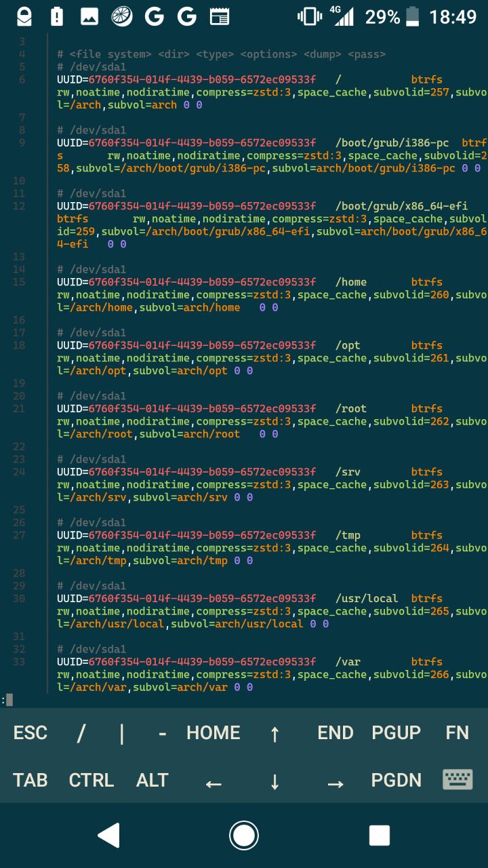Screen dimensions: 488x868
Task: Tap the first Google G notification icon
Action: click(155, 16)
